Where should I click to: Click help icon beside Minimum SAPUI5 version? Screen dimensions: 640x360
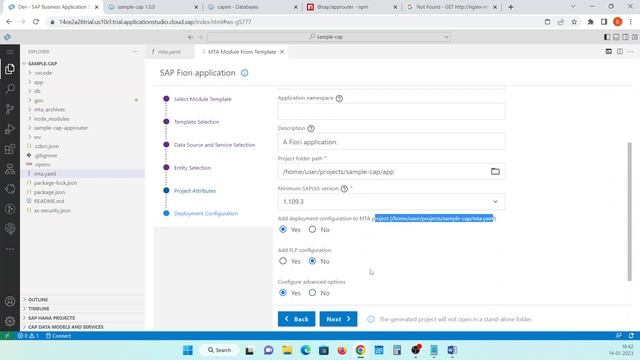click(x=344, y=189)
